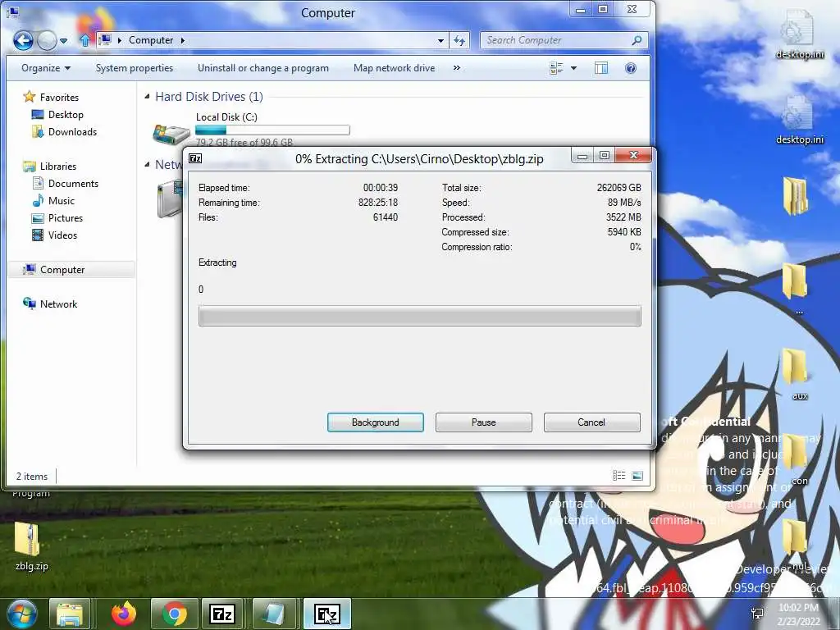This screenshot has width=840, height=630.
Task: Switch to details view icon in status bar
Action: tap(619, 476)
